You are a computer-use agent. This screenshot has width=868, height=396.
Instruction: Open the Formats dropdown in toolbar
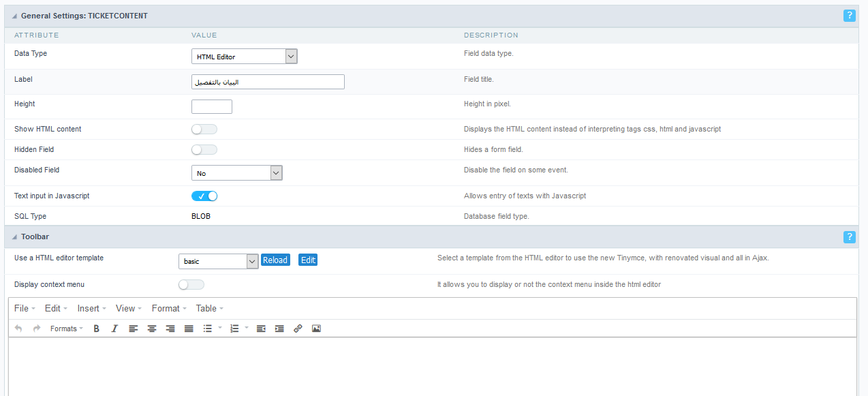(x=67, y=329)
